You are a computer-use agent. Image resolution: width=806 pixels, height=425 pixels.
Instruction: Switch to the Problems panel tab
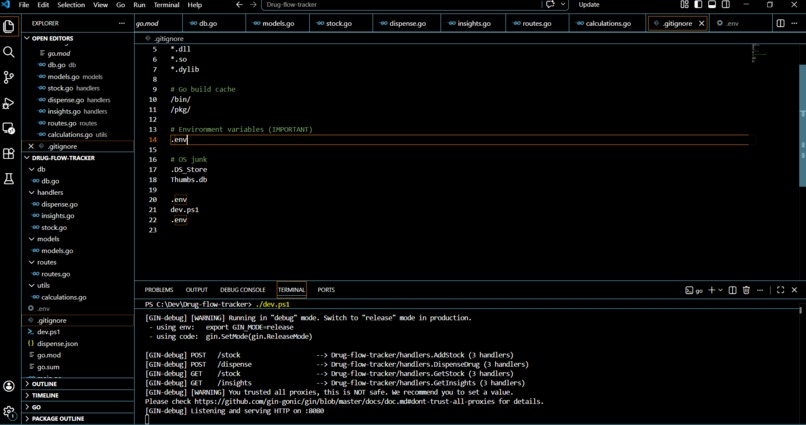pos(159,290)
